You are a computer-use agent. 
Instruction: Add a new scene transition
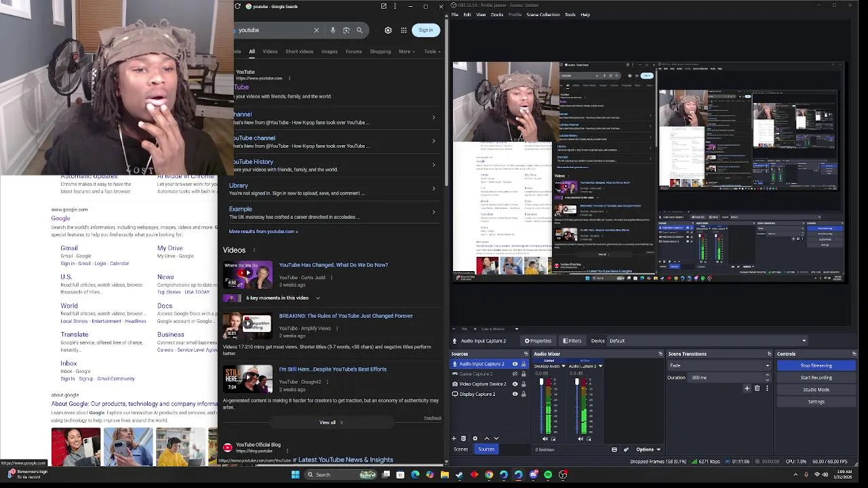pyautogui.click(x=747, y=388)
